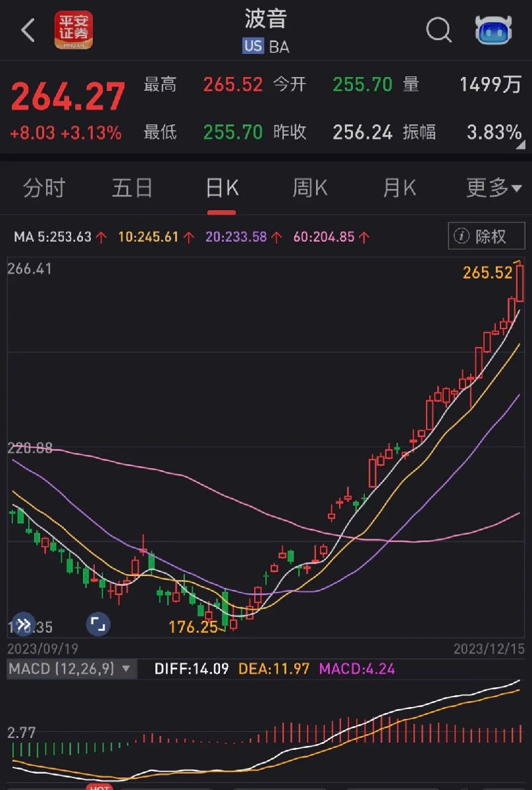Select the 日K tab
This screenshot has height=790, width=532.
222,189
